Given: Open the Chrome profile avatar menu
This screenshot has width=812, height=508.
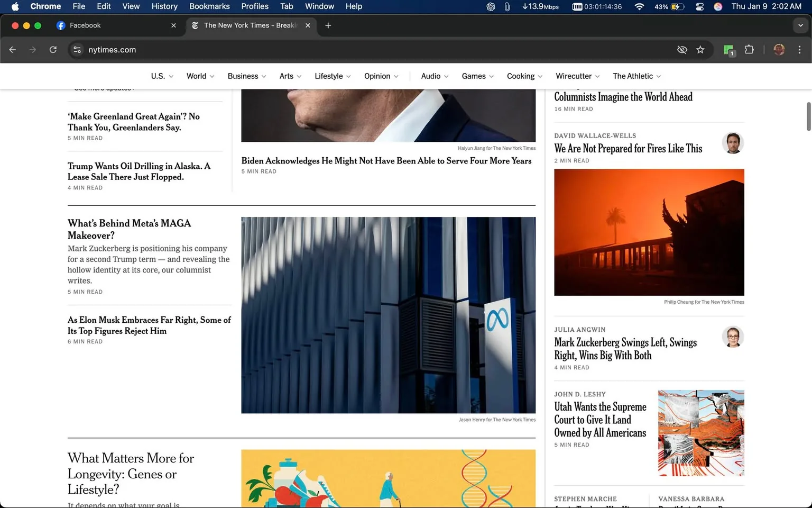Looking at the screenshot, I should coord(779,50).
